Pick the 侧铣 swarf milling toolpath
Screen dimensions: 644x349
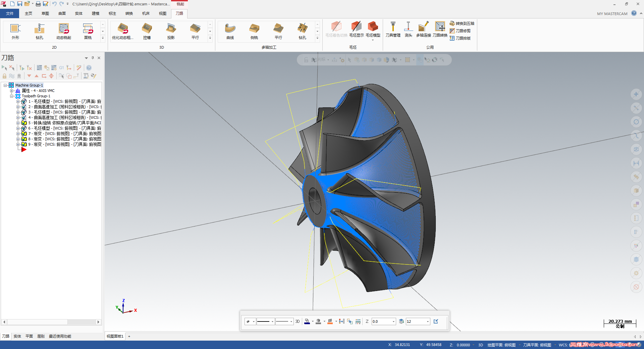point(254,31)
